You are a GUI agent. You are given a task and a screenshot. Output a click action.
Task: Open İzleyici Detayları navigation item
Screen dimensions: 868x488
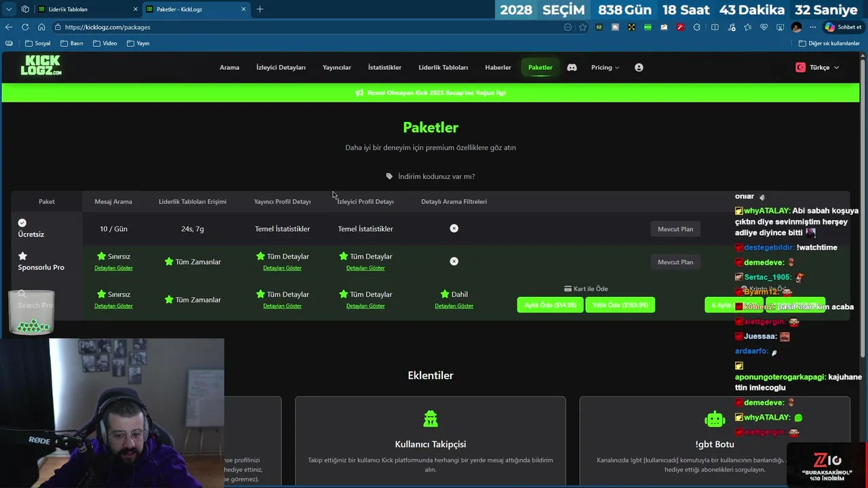click(281, 67)
